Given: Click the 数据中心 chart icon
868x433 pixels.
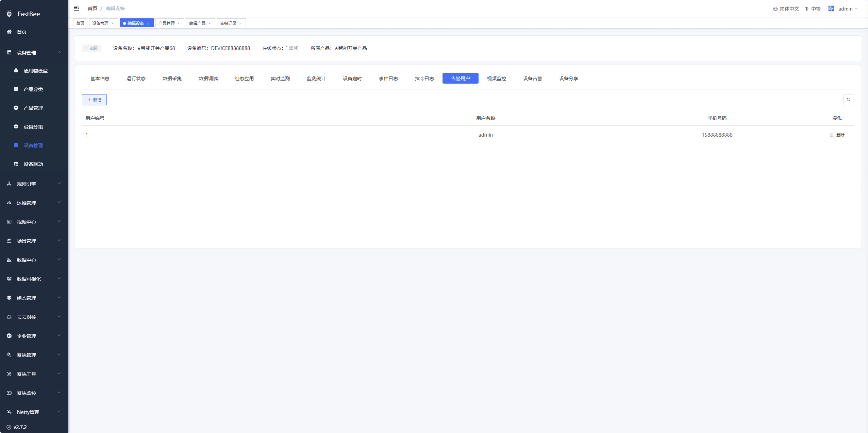Looking at the screenshot, I should coord(9,260).
